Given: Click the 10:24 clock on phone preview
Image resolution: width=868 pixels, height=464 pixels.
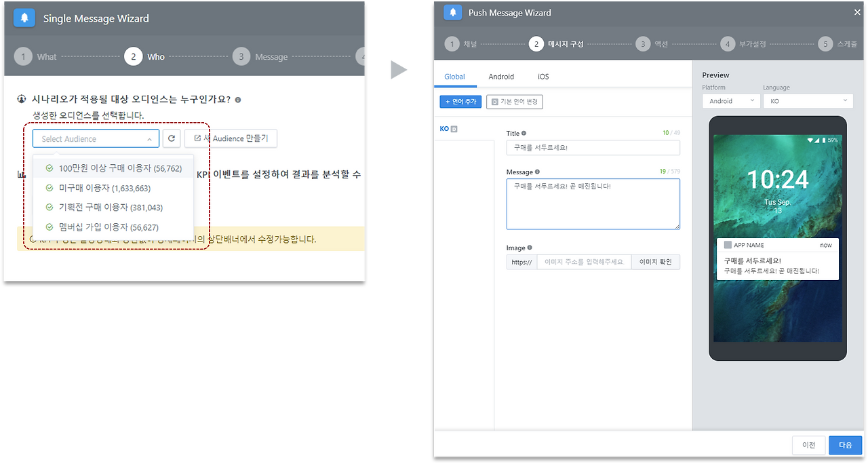Looking at the screenshot, I should tap(778, 179).
